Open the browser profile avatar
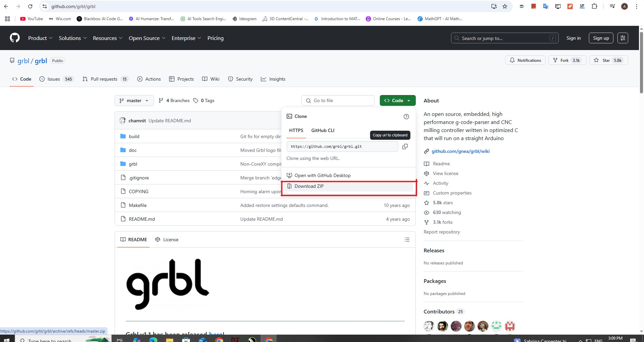 [x=625, y=6]
